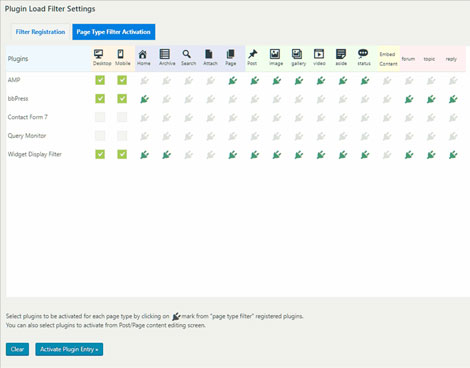Viewport: 470px width, 368px height.
Task: Uncheck Mobile checkbox for Widget Display Filter
Action: tap(122, 154)
